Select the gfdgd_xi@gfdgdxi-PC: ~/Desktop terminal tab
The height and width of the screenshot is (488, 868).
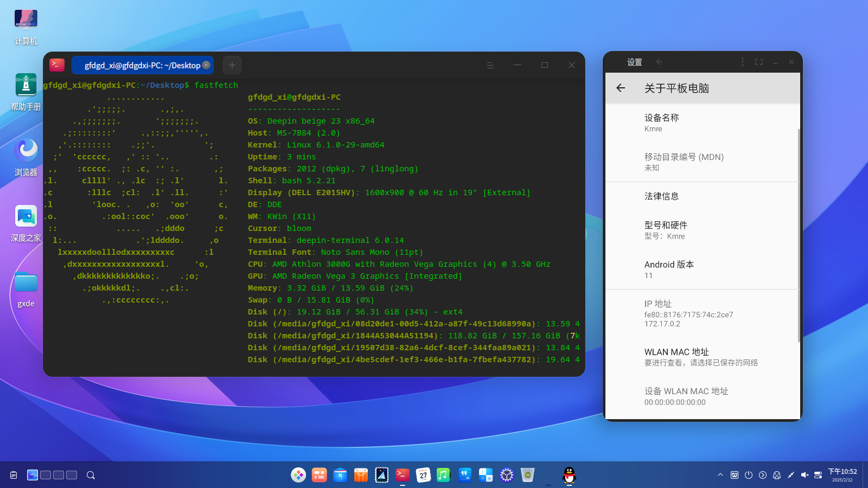(142, 65)
